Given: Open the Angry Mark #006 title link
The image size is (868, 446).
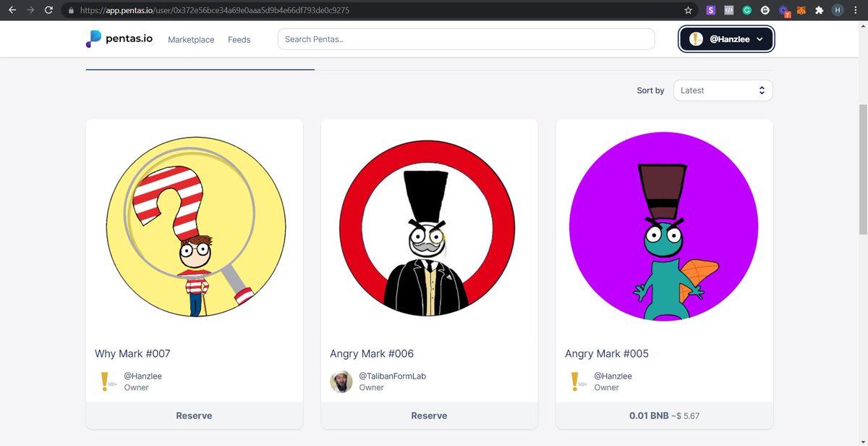Looking at the screenshot, I should 372,354.
